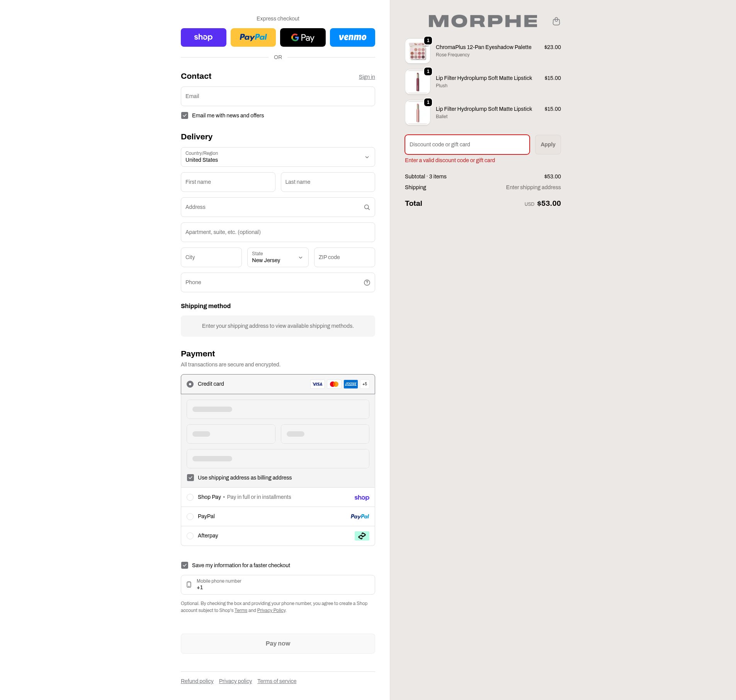
Task: Pay with PayPal express checkout button
Action: pos(253,37)
